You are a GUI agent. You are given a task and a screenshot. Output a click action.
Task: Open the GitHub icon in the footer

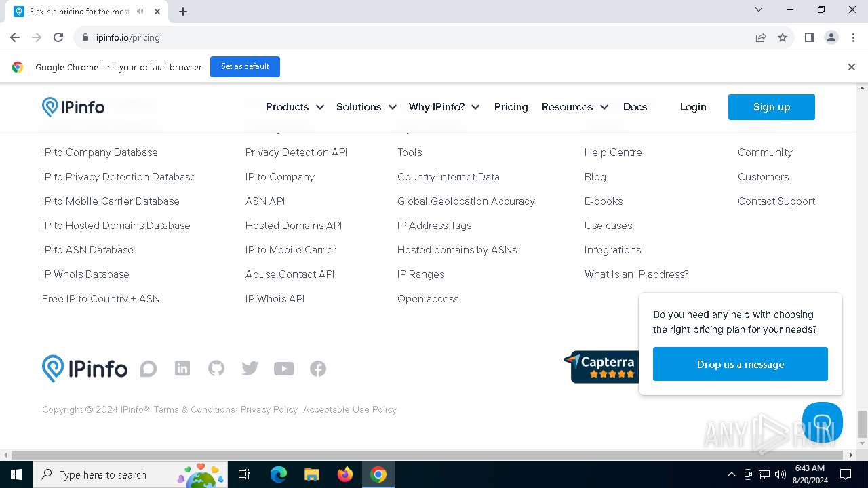(x=216, y=368)
